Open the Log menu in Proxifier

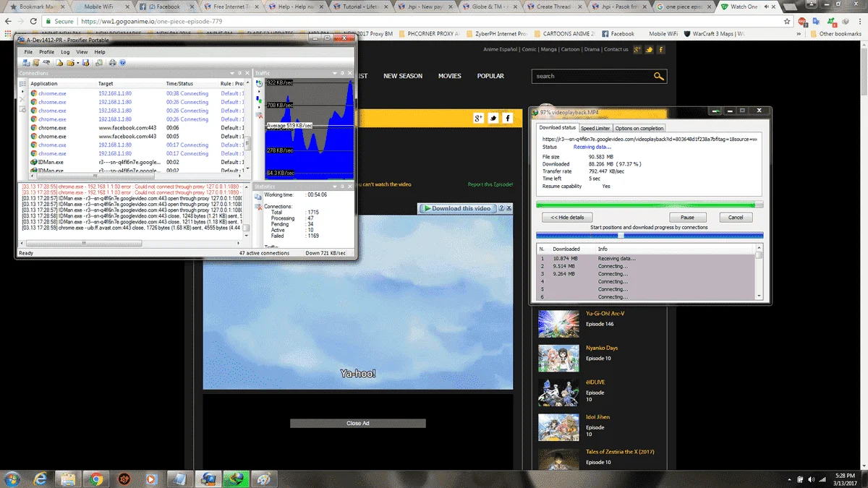click(x=65, y=52)
